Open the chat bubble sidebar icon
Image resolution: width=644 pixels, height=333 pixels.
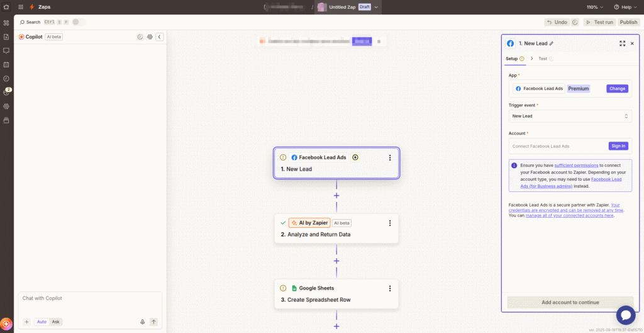pyautogui.click(x=6, y=50)
